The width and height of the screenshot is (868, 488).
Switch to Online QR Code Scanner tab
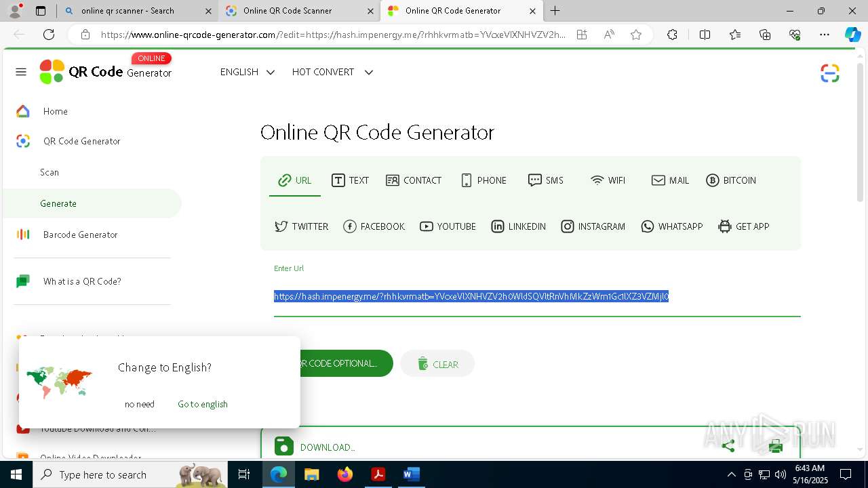click(x=300, y=11)
